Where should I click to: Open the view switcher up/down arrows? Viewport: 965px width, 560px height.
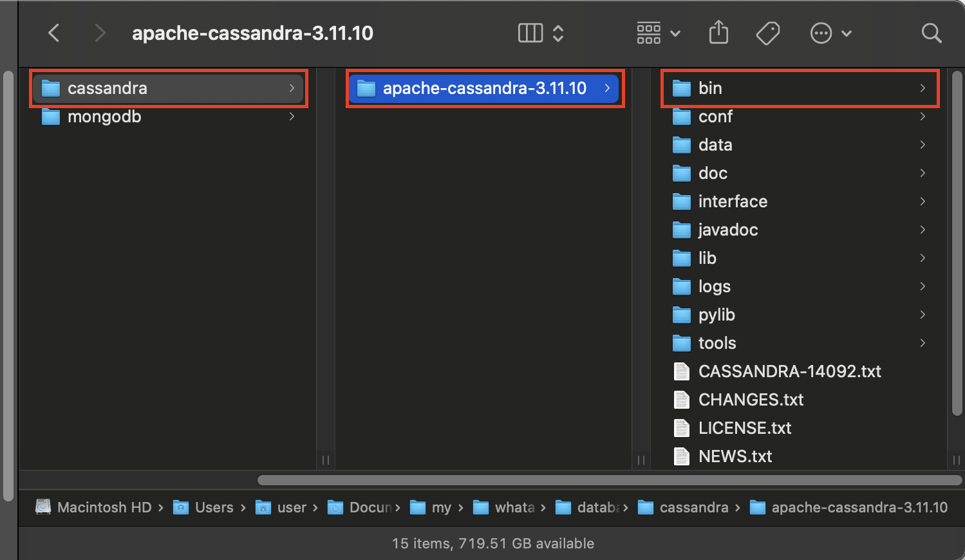tap(558, 33)
